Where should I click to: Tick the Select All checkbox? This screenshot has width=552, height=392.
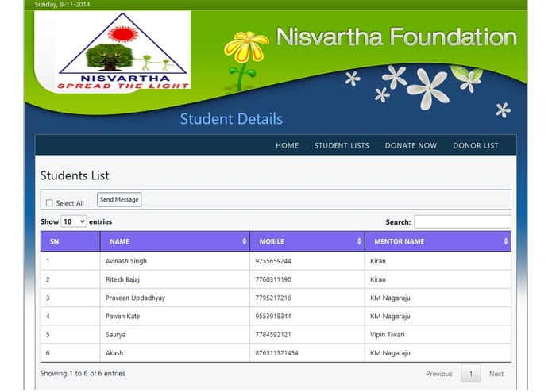[49, 203]
